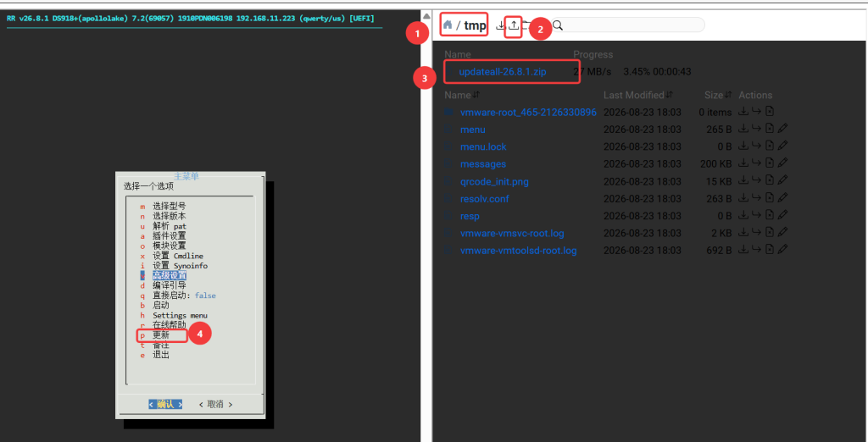Click the upload icon in toolbar

coord(514,25)
